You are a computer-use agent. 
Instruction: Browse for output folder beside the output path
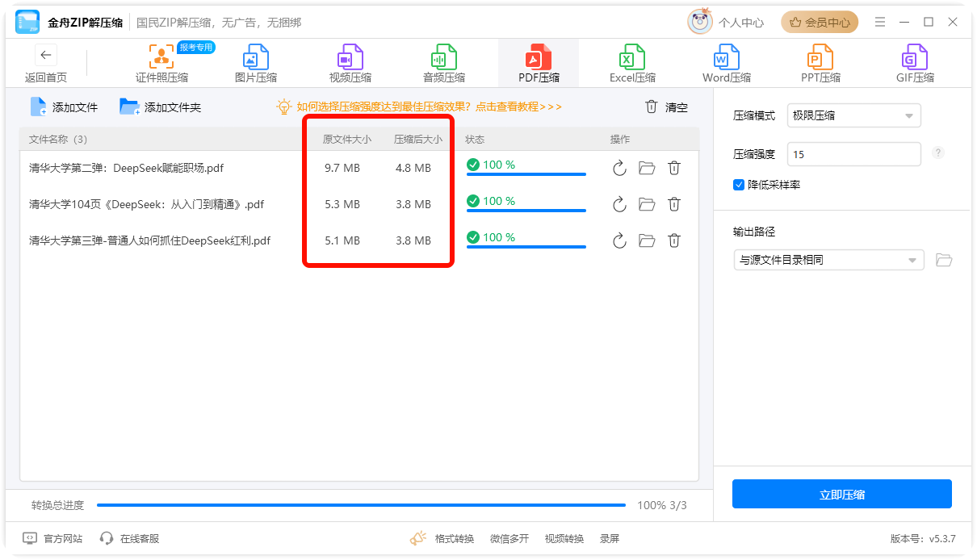coord(944,260)
